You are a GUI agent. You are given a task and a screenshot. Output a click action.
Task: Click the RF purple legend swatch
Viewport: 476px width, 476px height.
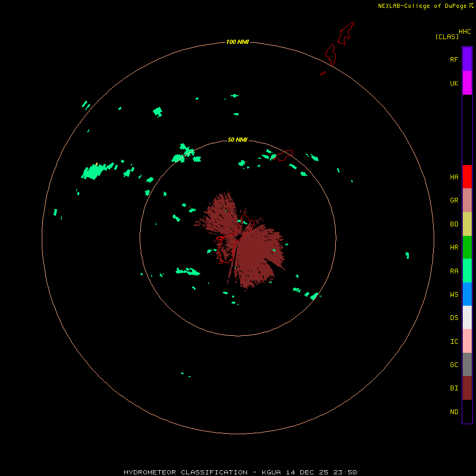click(x=467, y=59)
